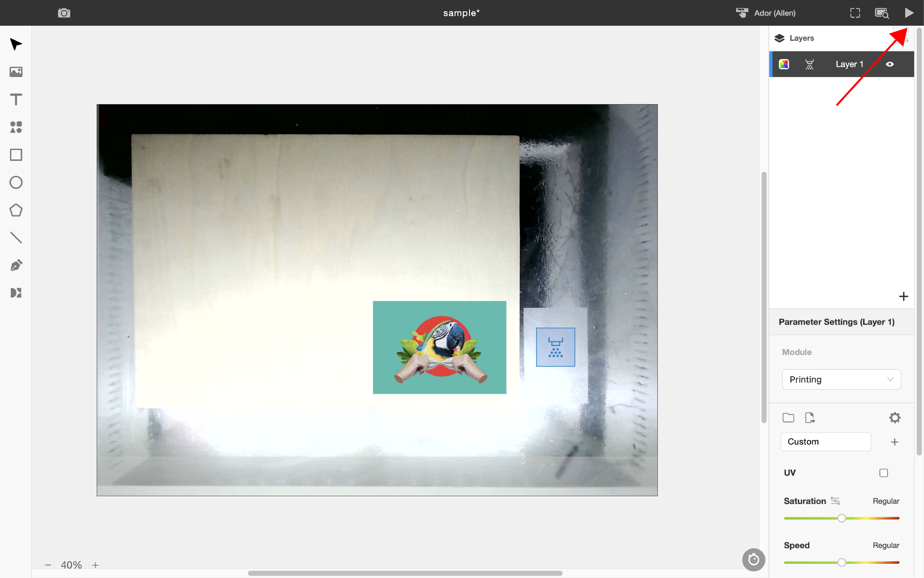The width and height of the screenshot is (924, 578).
Task: Click the 40% zoom level
Action: [71, 565]
